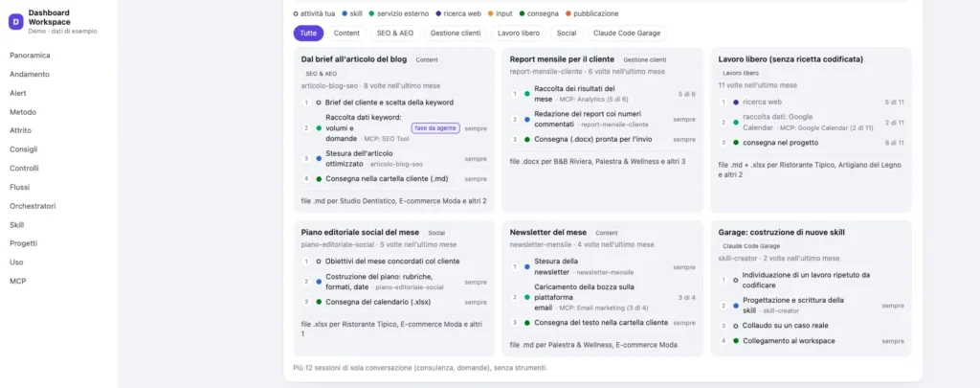Click the orange input legend dot
This screenshot has height=388, width=980.
[x=491, y=13]
